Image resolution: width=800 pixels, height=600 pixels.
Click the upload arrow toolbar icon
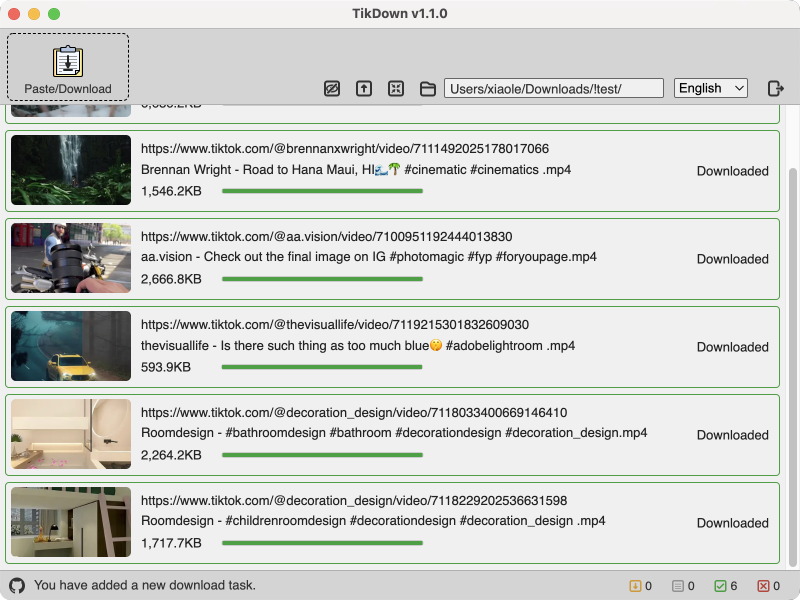click(x=364, y=89)
